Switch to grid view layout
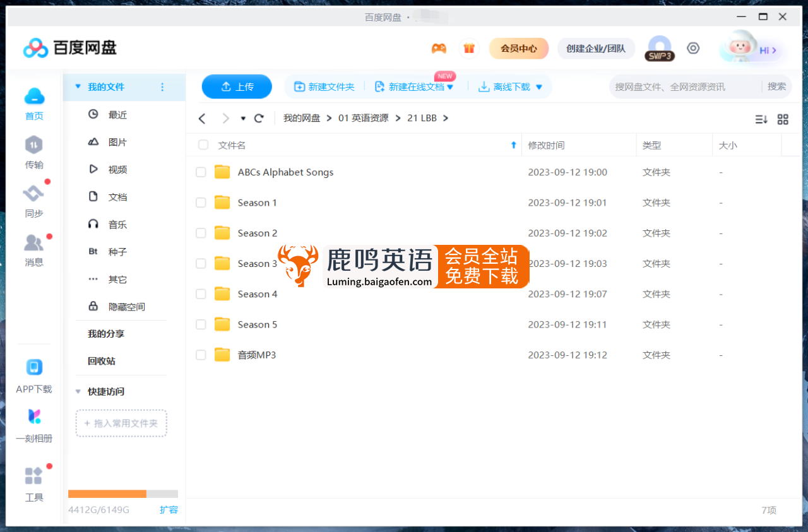Image resolution: width=808 pixels, height=532 pixels. (x=783, y=119)
